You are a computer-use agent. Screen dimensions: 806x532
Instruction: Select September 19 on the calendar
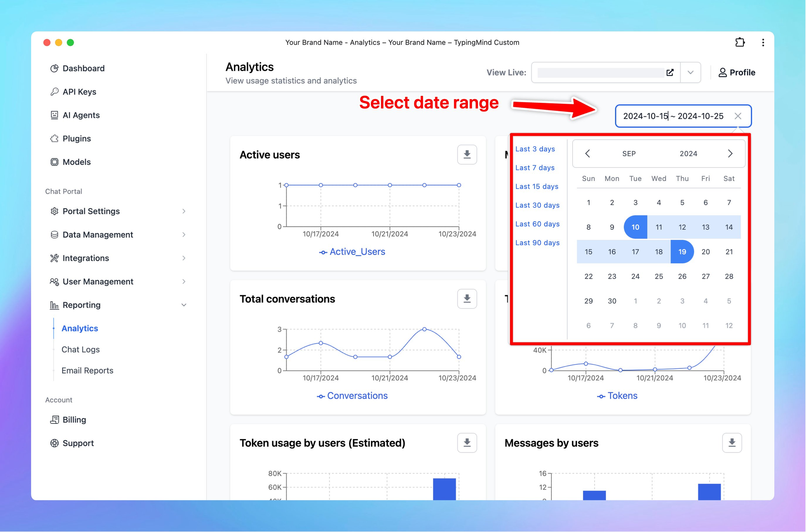682,251
